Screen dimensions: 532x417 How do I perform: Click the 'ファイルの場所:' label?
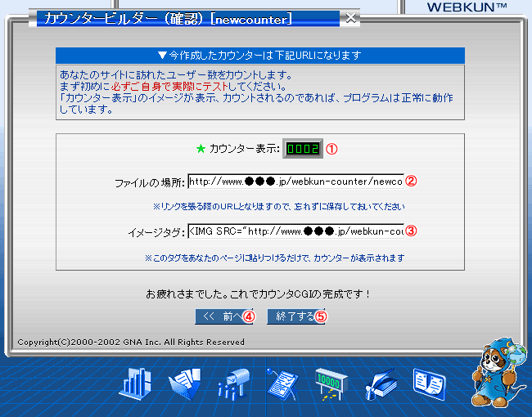click(150, 183)
